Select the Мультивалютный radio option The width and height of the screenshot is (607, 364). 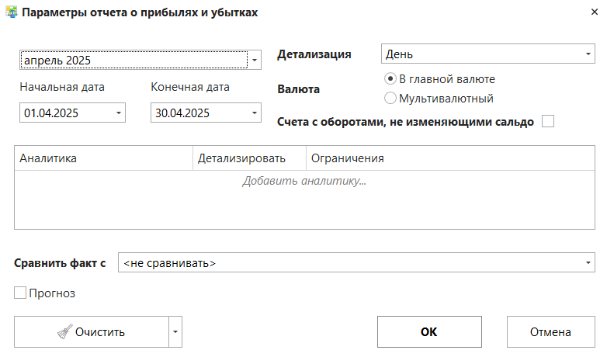(390, 99)
